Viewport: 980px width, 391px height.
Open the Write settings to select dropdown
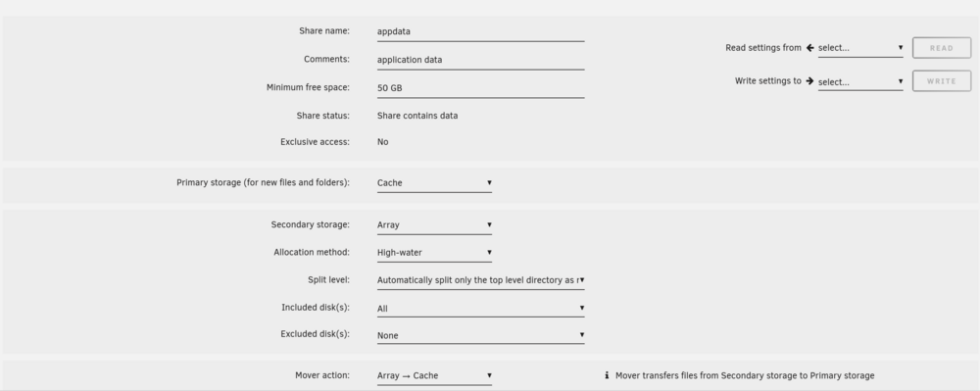(x=860, y=81)
